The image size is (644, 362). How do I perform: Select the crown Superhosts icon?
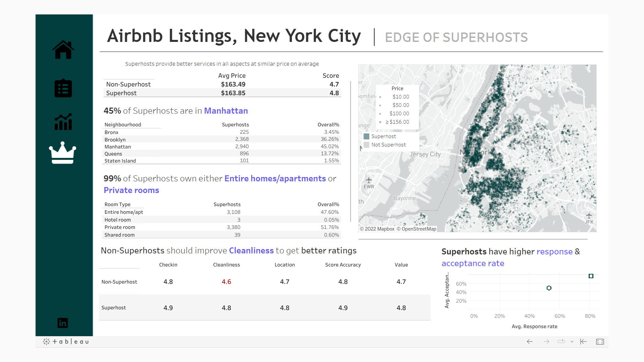point(63,153)
